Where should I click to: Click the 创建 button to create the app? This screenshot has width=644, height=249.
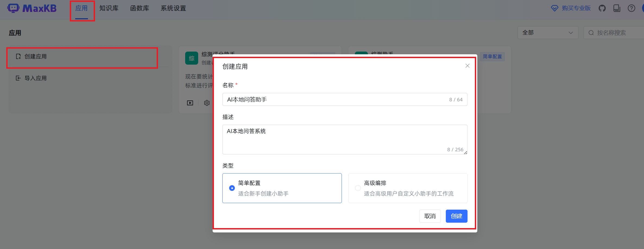coord(456,216)
